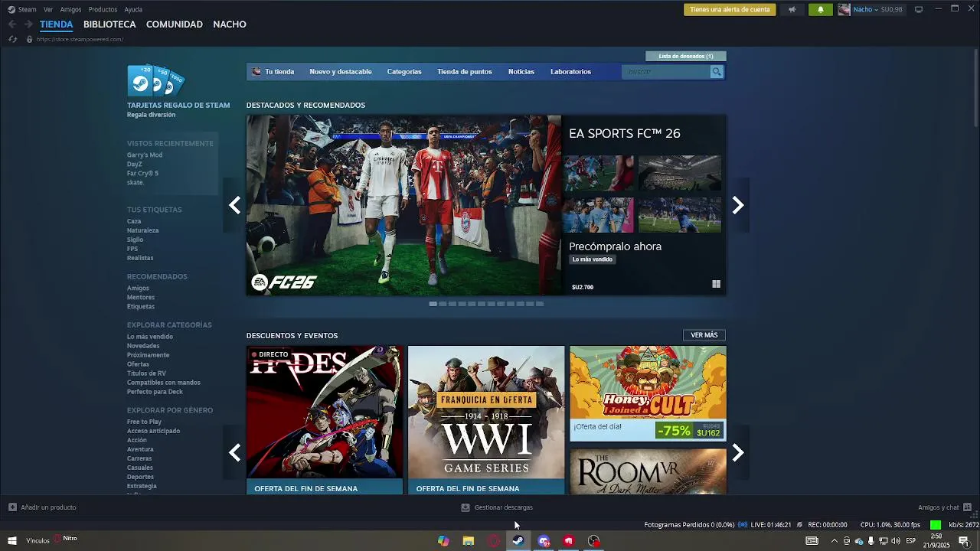Click the Free to Play genre link

tap(144, 422)
